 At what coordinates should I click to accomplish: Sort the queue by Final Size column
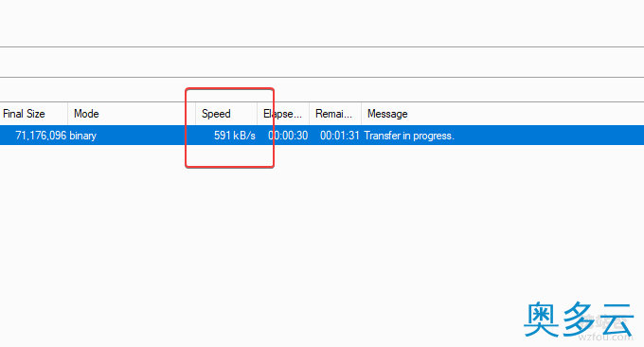(x=33, y=114)
